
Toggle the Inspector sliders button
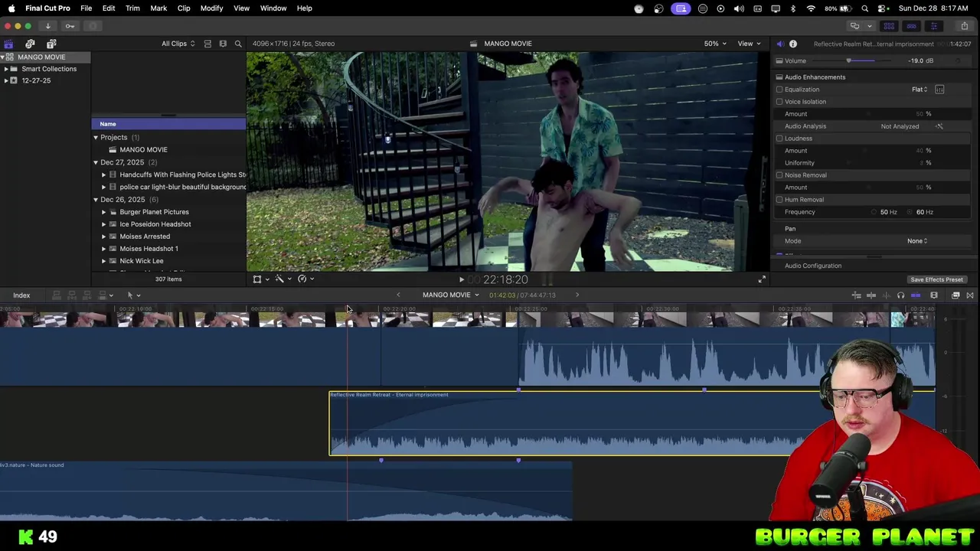933,26
